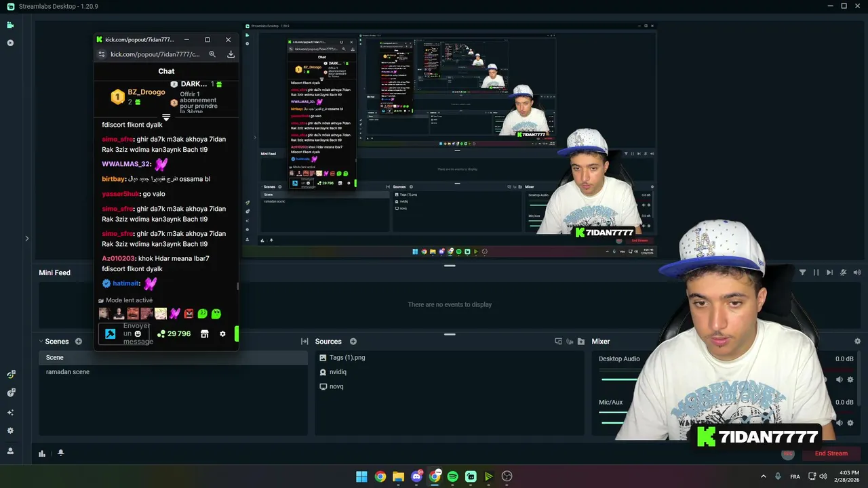Open File Explorer from the taskbar

coord(398,476)
